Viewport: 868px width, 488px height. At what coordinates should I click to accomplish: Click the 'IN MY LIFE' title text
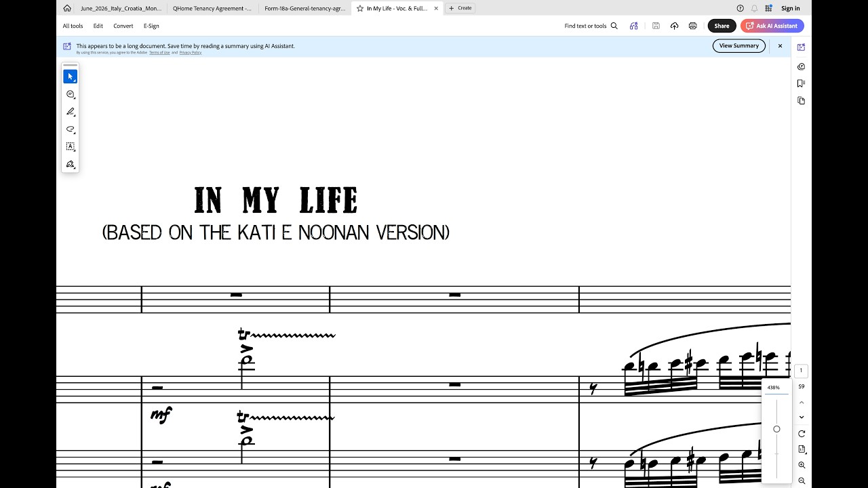coord(276,201)
